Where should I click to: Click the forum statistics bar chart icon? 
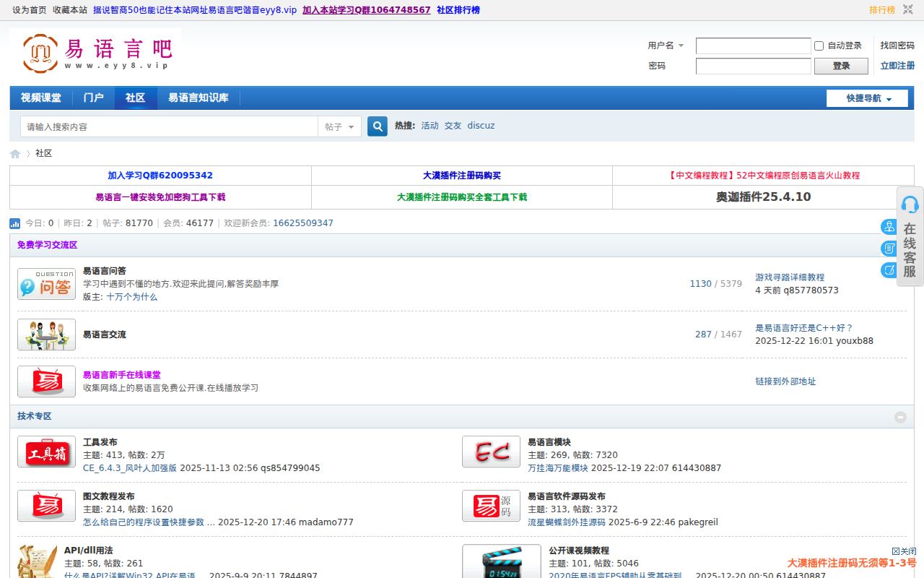tap(14, 223)
